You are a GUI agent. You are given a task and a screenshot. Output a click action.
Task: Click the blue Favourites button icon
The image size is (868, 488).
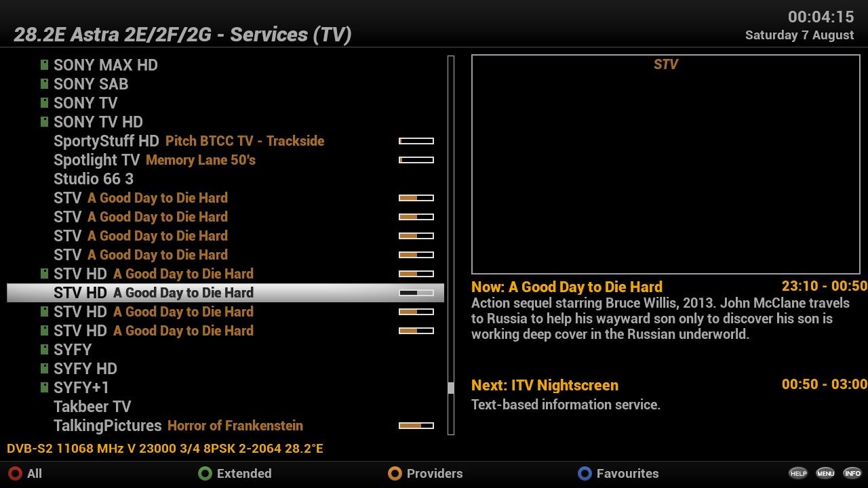585,474
